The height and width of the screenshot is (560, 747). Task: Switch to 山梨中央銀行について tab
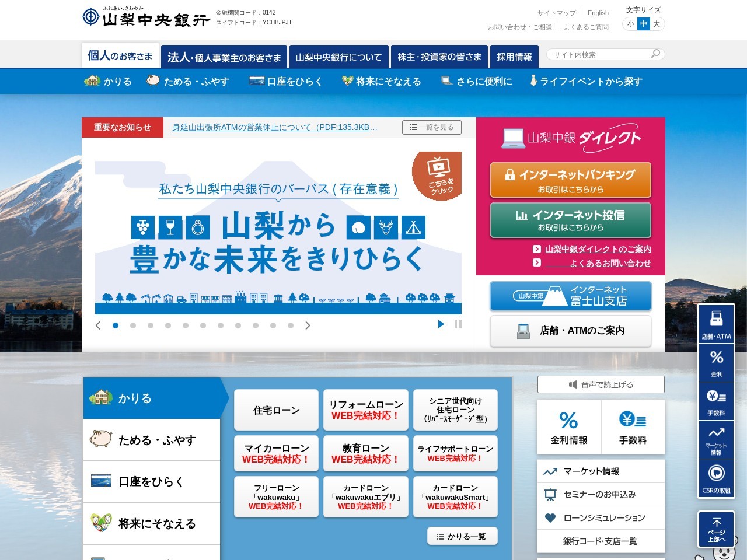point(338,57)
